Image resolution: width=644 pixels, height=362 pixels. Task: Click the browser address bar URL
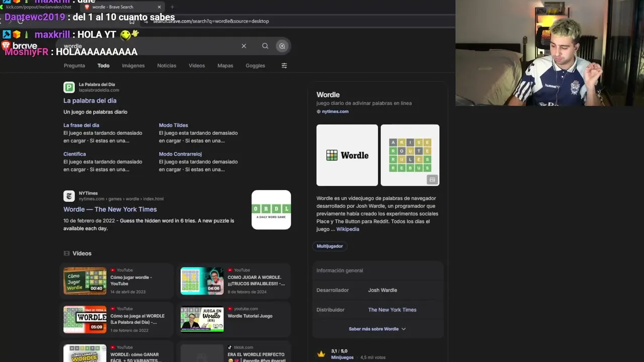click(211, 21)
